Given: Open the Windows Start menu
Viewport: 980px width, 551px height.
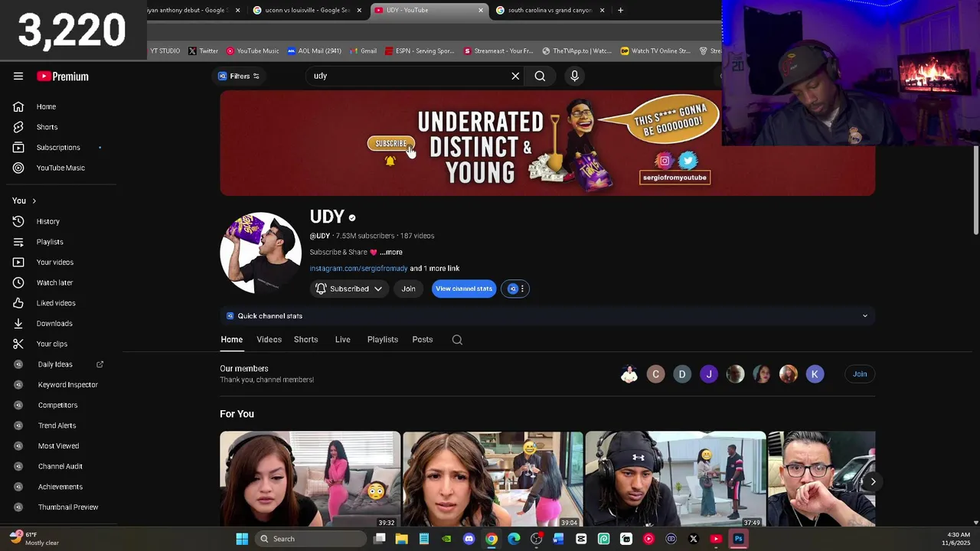Looking at the screenshot, I should (242, 539).
